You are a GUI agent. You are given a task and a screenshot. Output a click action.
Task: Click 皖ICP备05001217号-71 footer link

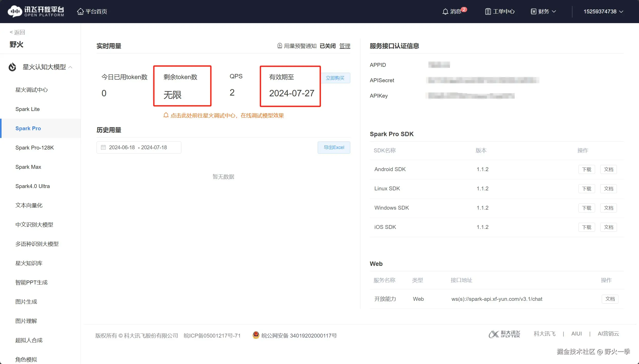click(x=212, y=335)
